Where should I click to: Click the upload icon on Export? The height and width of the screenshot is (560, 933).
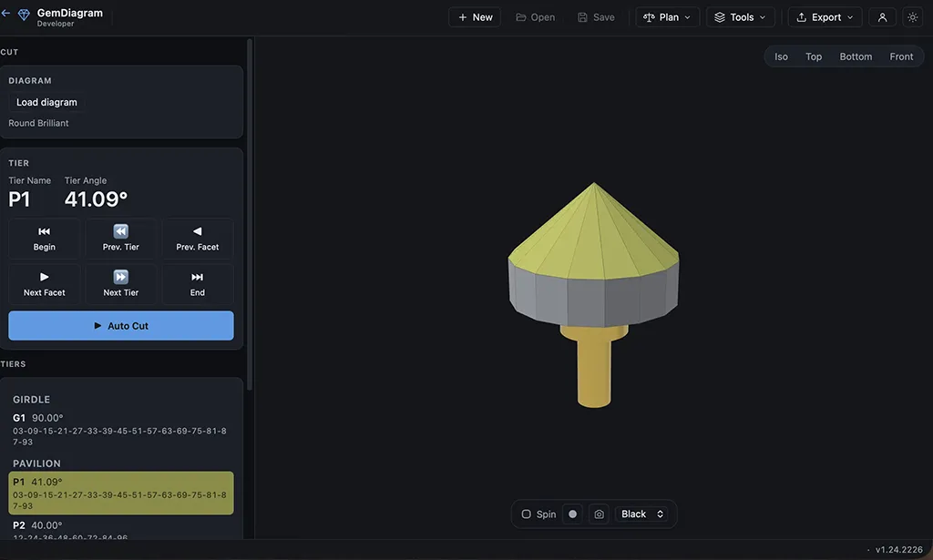coord(802,17)
